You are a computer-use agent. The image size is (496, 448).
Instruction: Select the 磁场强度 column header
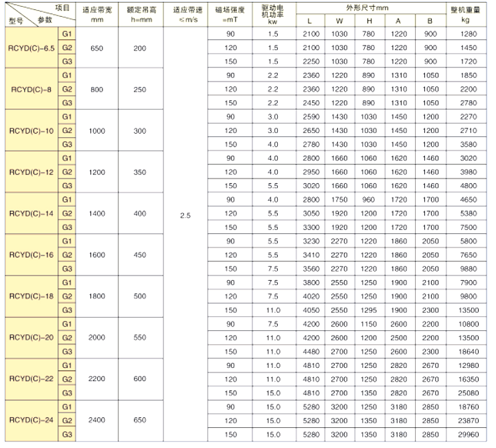(230, 14)
